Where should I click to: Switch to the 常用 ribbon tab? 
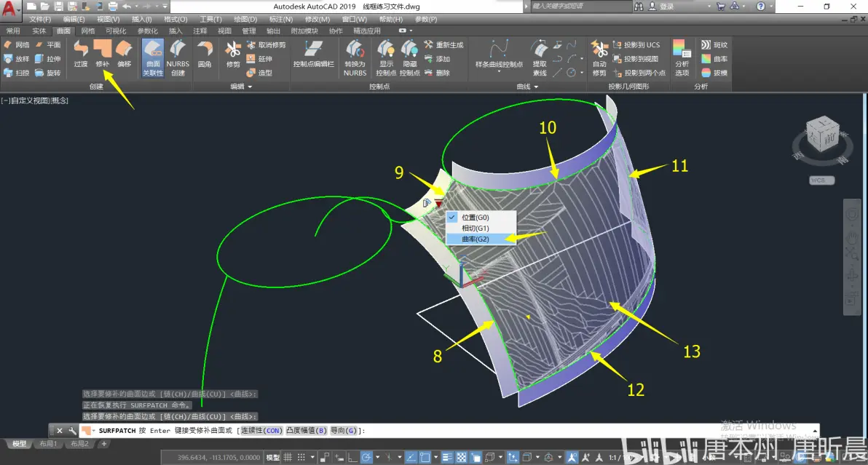click(x=12, y=31)
